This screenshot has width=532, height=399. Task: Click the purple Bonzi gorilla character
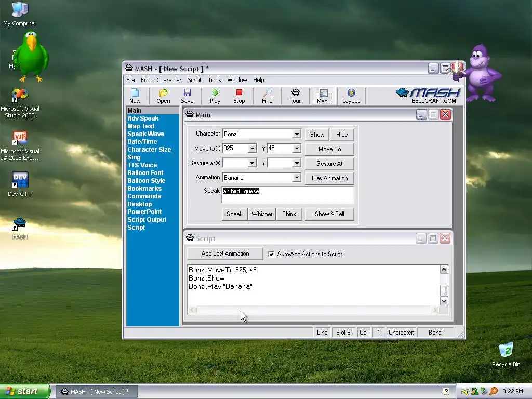point(480,73)
